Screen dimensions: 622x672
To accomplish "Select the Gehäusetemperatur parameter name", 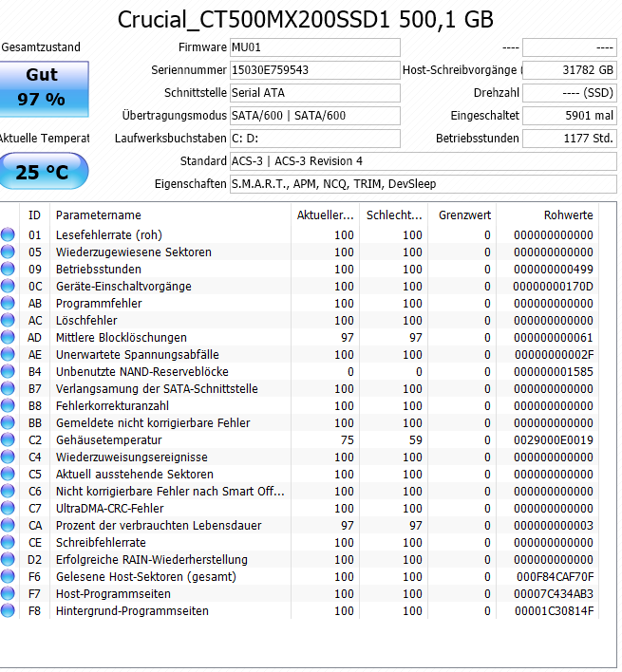I will (109, 440).
